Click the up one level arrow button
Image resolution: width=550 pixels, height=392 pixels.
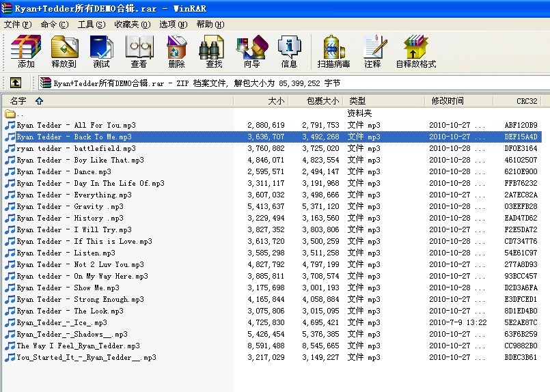click(x=16, y=83)
